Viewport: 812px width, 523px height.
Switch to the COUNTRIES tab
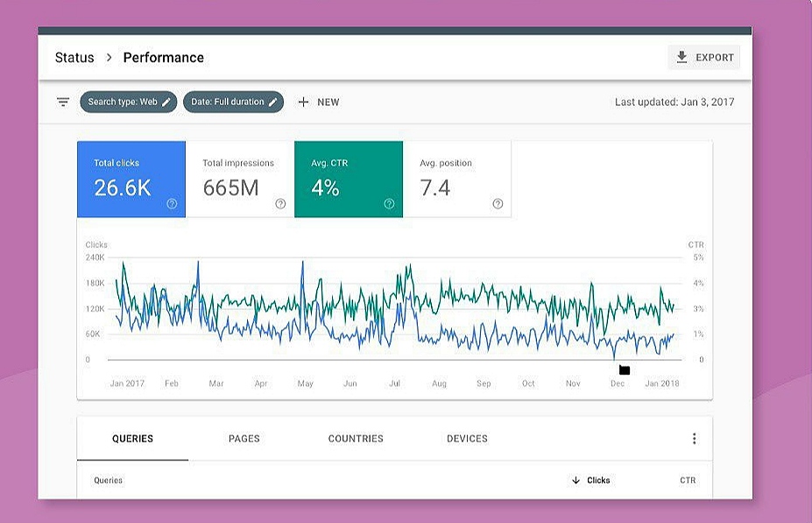356,439
